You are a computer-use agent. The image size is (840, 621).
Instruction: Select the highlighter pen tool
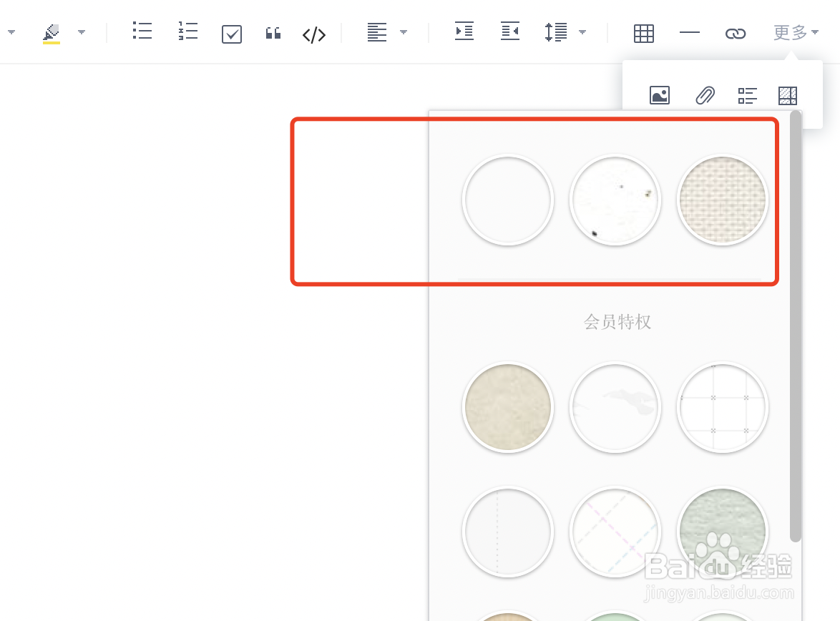[52, 33]
